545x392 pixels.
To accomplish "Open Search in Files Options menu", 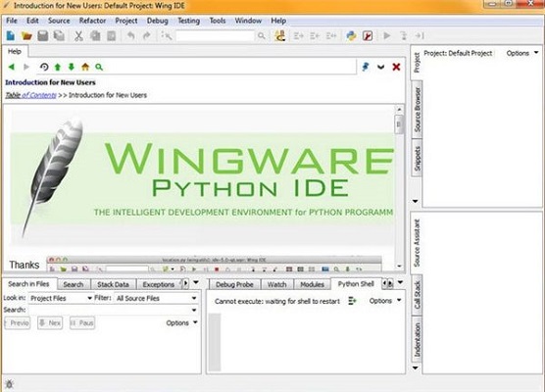I will click(181, 322).
